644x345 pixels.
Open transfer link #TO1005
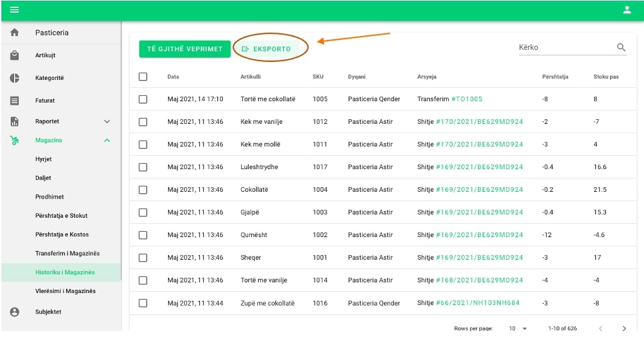[x=467, y=99]
